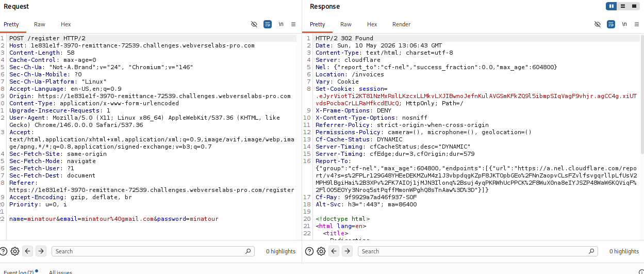
Task: Switch to combined tabbed layout view
Action: [x=634, y=6]
